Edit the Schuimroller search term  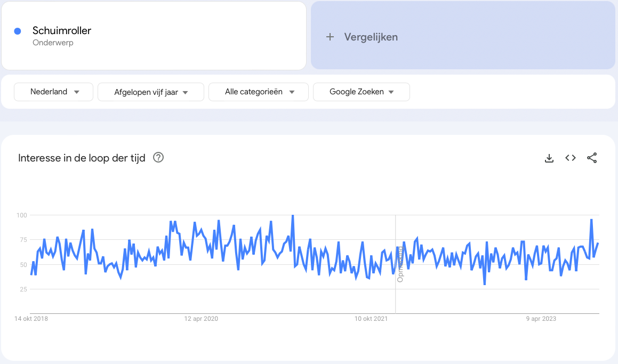[x=62, y=30]
